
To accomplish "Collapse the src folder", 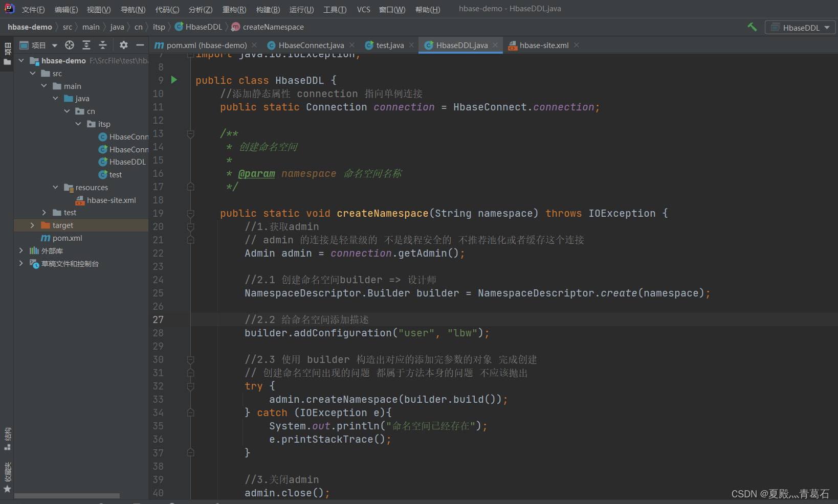I will [x=33, y=73].
